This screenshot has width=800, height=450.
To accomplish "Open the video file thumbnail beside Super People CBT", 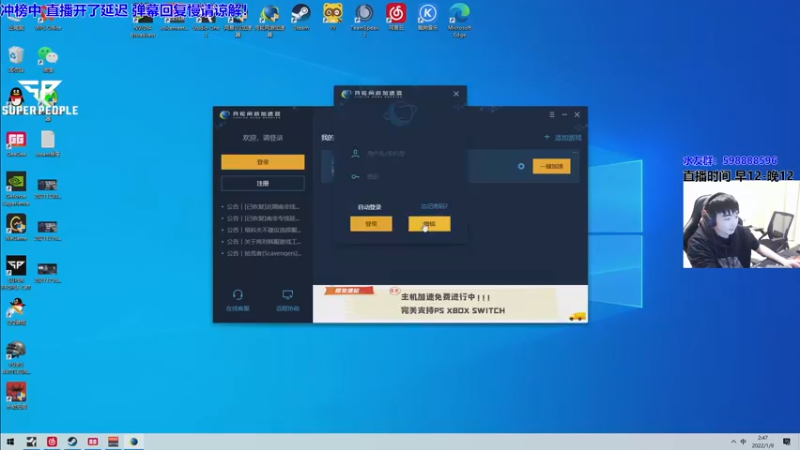I will coord(47,272).
